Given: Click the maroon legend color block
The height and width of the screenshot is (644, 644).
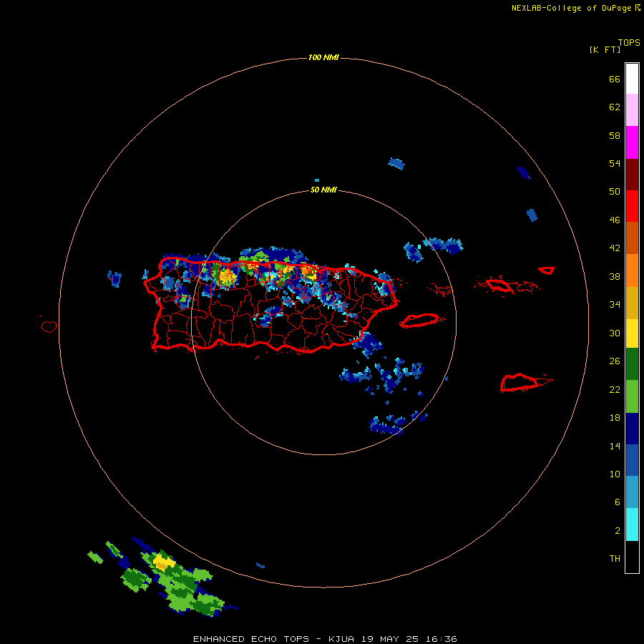Looking at the screenshot, I should pyautogui.click(x=632, y=175).
